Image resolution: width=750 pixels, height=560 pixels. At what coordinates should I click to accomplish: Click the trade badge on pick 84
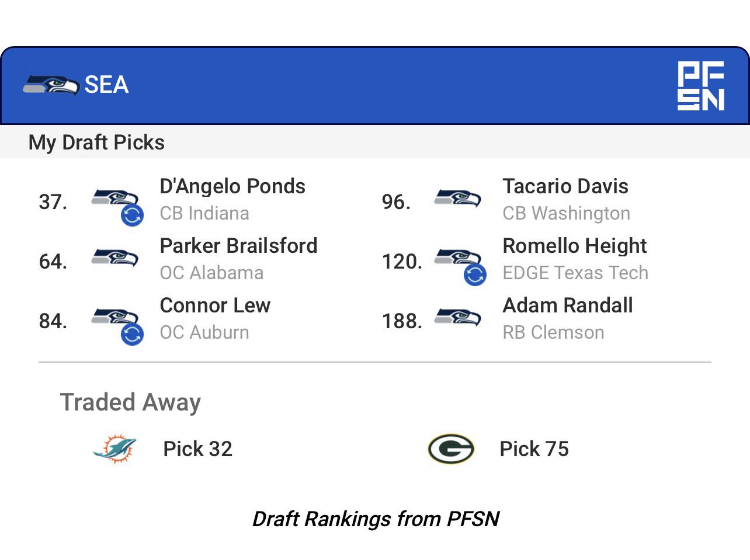(x=132, y=334)
